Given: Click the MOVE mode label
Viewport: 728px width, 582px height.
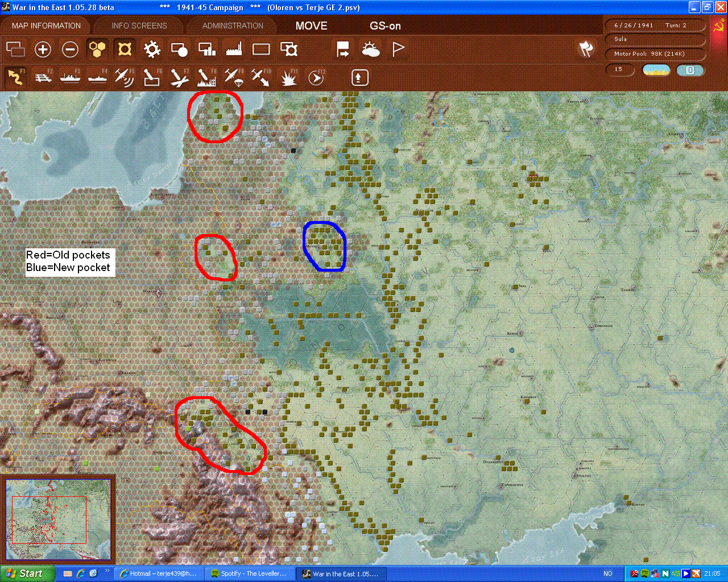Looking at the screenshot, I should click(311, 26).
